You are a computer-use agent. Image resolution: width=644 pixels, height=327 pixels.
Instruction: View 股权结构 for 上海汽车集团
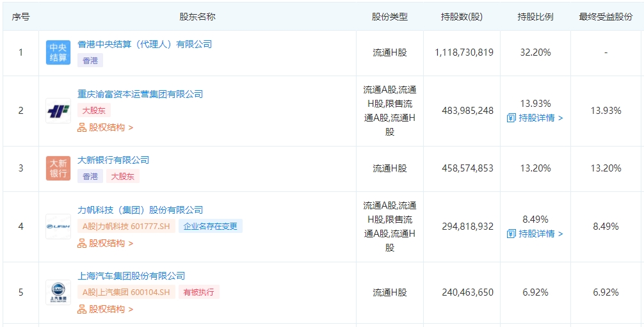pos(105,309)
